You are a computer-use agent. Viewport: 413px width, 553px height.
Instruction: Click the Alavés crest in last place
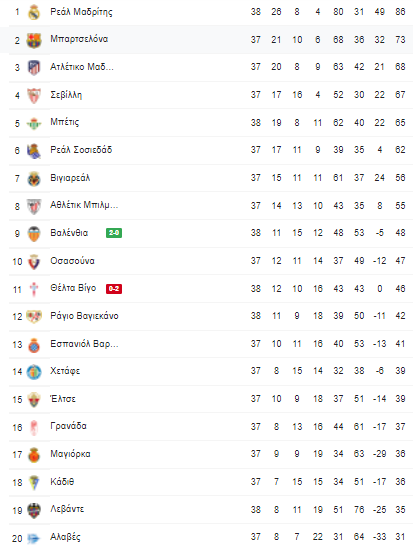coord(34,538)
